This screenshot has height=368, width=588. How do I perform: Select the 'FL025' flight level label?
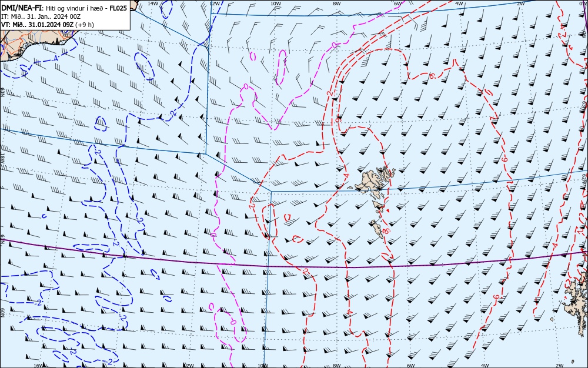(118, 8)
